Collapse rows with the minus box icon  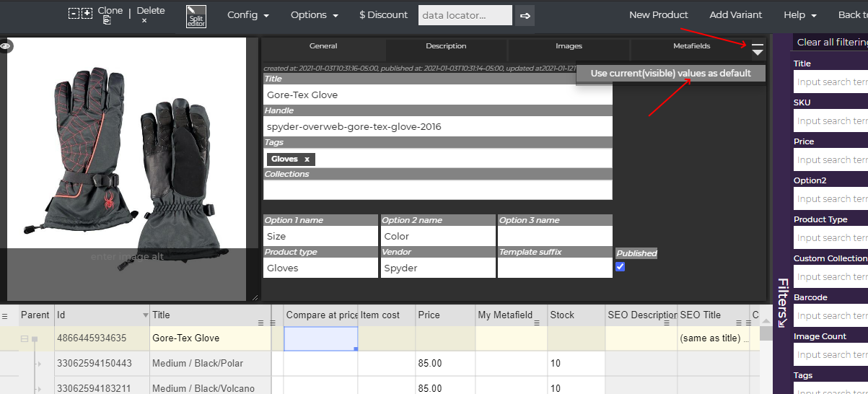(74, 13)
